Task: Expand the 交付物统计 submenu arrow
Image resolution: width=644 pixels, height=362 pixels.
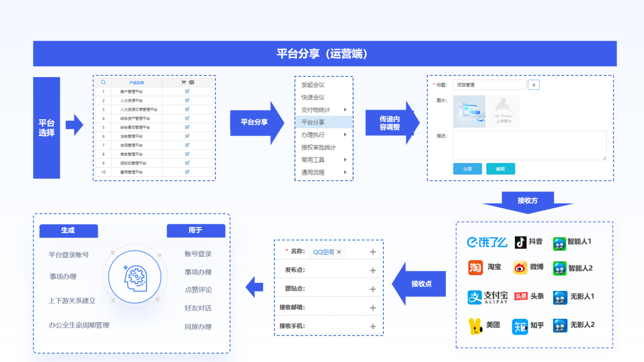Action: point(345,110)
